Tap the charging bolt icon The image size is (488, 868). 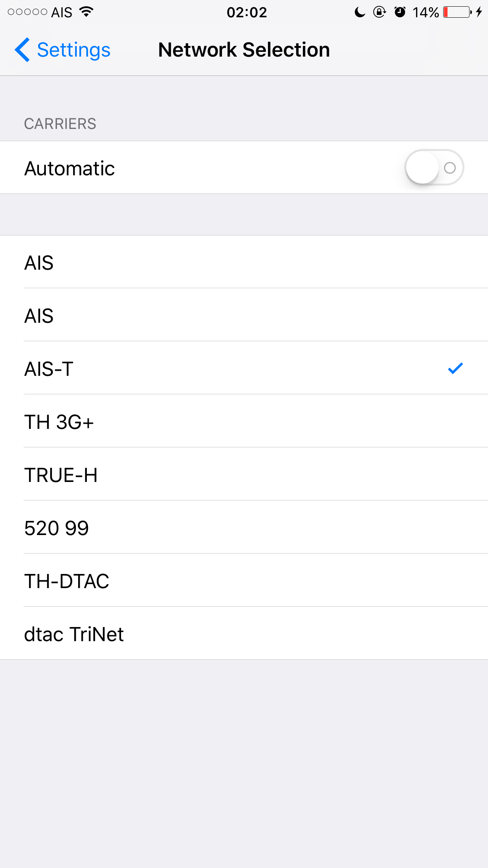479,12
